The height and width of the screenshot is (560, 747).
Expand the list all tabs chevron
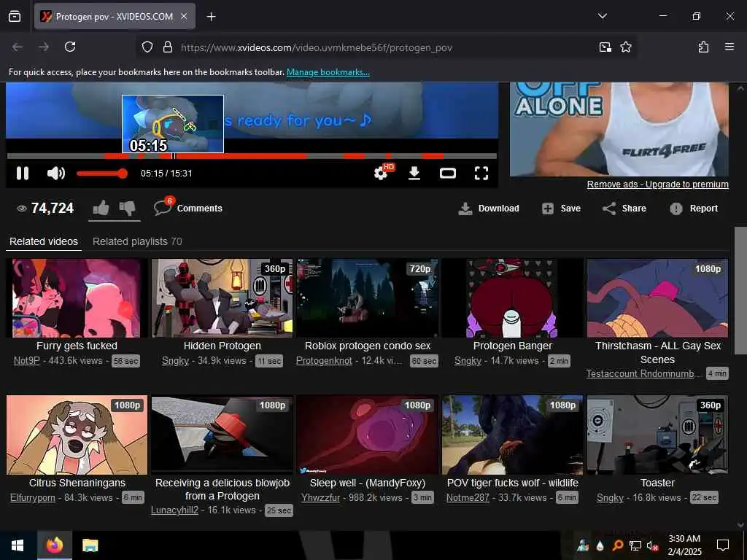602,16
